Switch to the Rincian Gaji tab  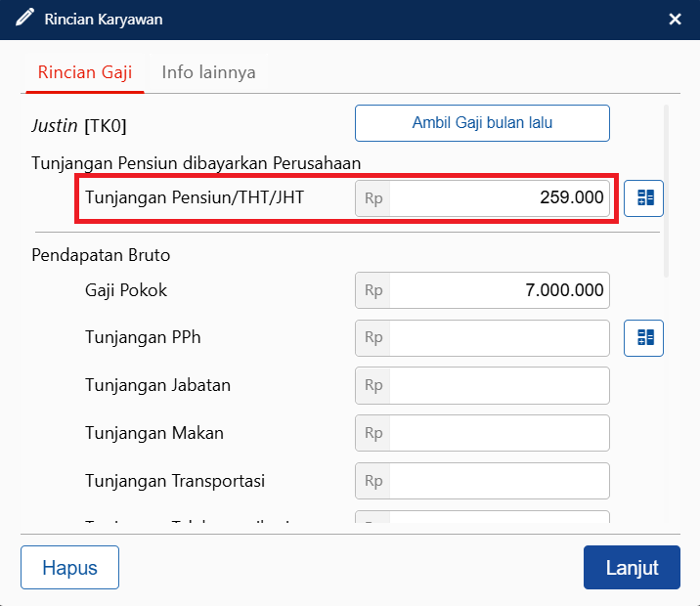85,72
